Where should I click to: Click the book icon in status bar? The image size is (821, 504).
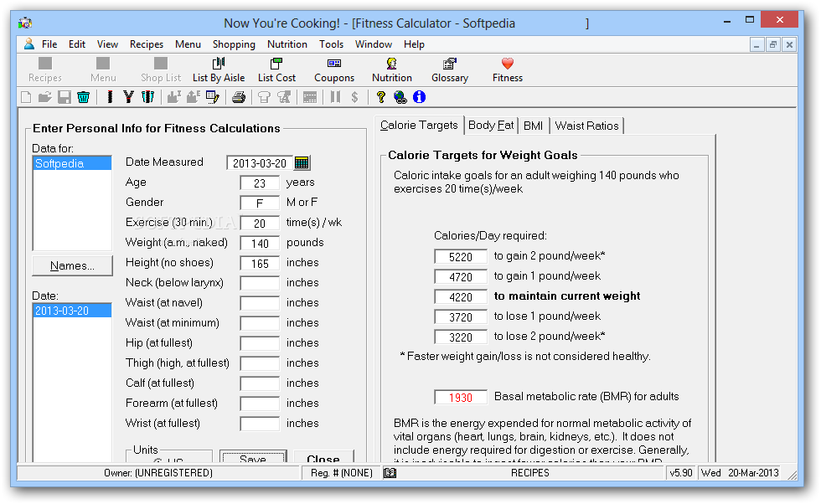tap(390, 473)
